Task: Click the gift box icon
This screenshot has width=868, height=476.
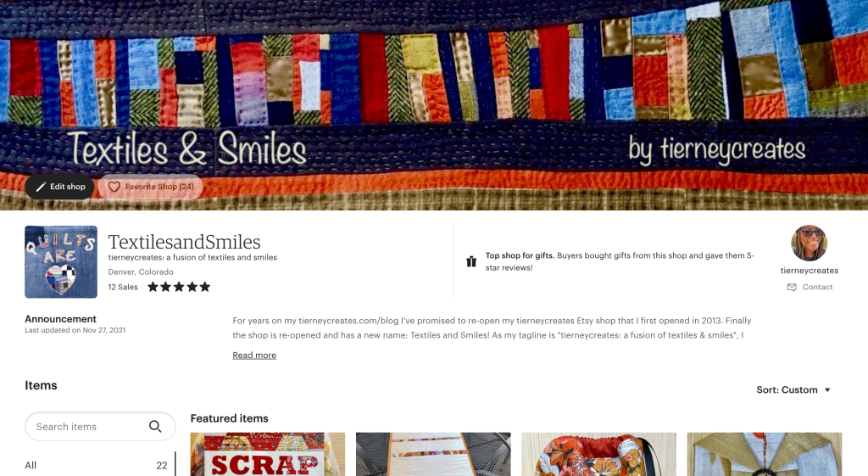Action: (471, 261)
